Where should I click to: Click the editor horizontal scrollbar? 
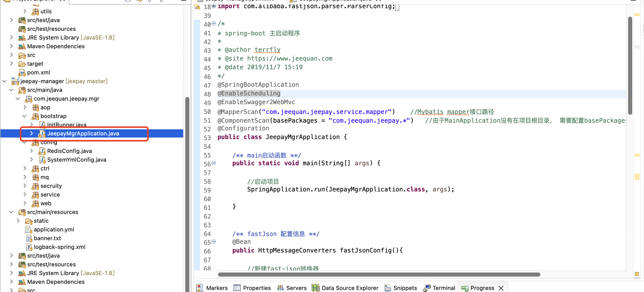coord(379,274)
